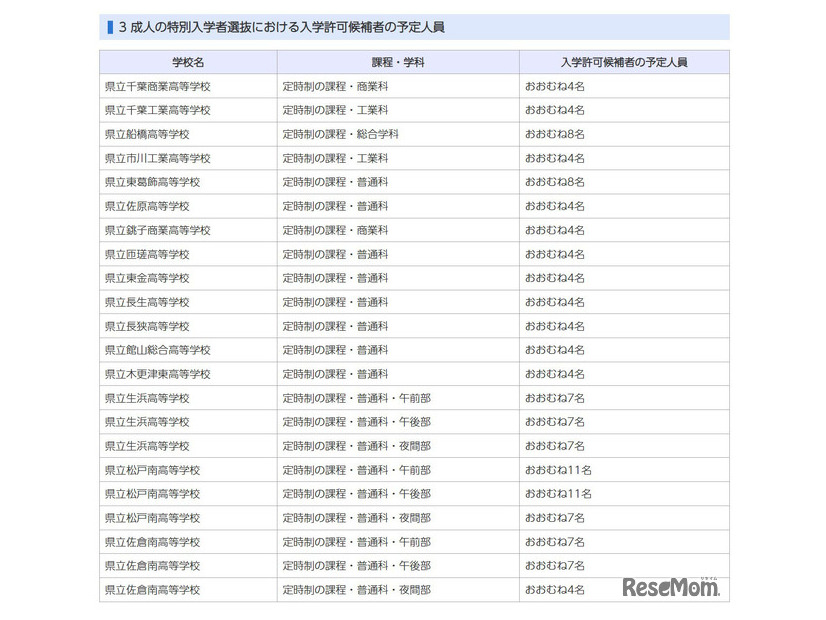Click '定時制の課程・総合学科' in the 船橋 row
826x620 pixels.
[340, 134]
